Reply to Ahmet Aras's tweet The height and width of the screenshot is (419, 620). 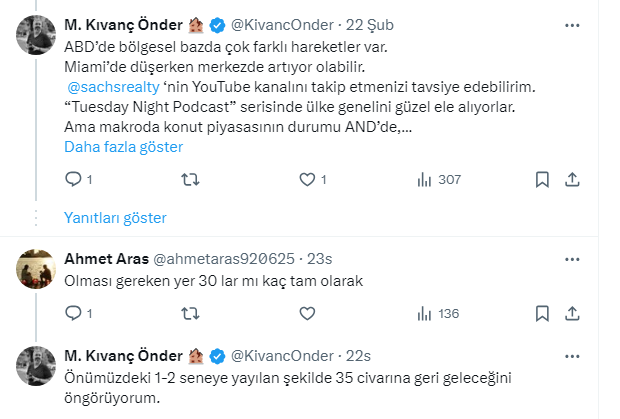pyautogui.click(x=73, y=313)
